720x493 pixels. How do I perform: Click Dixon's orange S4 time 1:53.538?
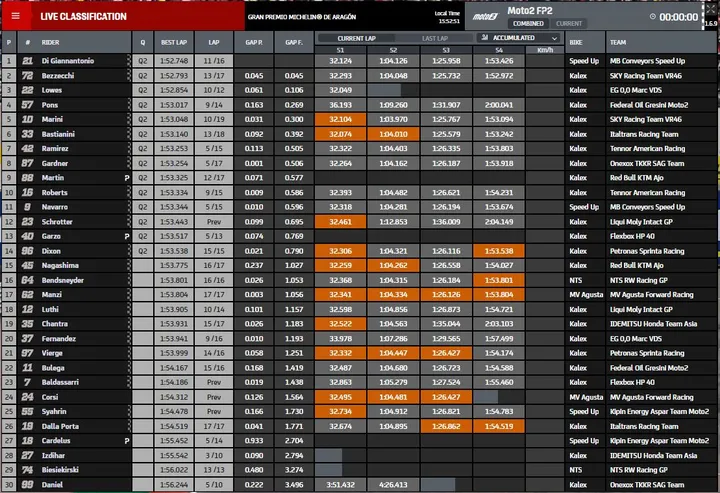(x=499, y=251)
